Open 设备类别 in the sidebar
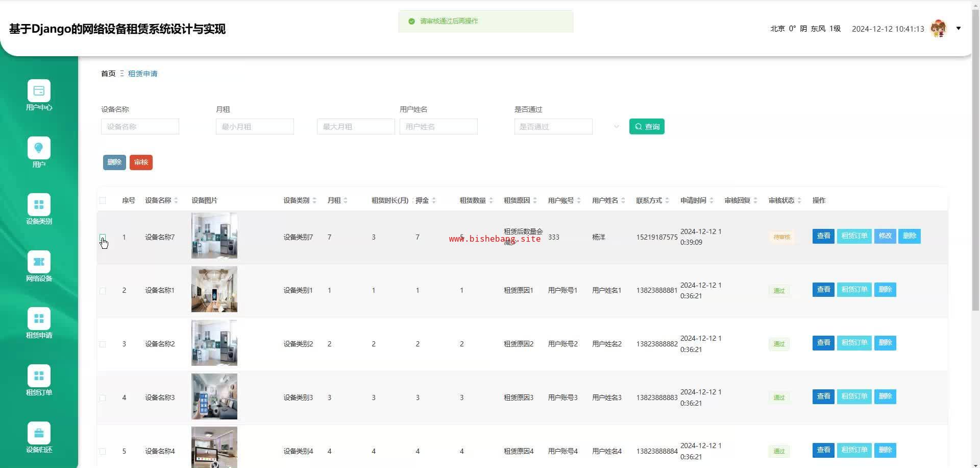Viewport: 980px width, 468px height. click(39, 205)
